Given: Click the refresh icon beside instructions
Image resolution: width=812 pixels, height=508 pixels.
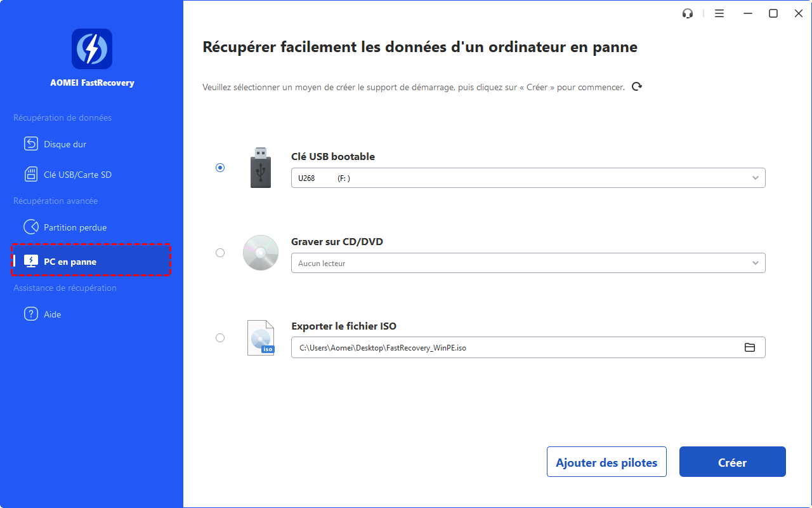Looking at the screenshot, I should click(637, 87).
